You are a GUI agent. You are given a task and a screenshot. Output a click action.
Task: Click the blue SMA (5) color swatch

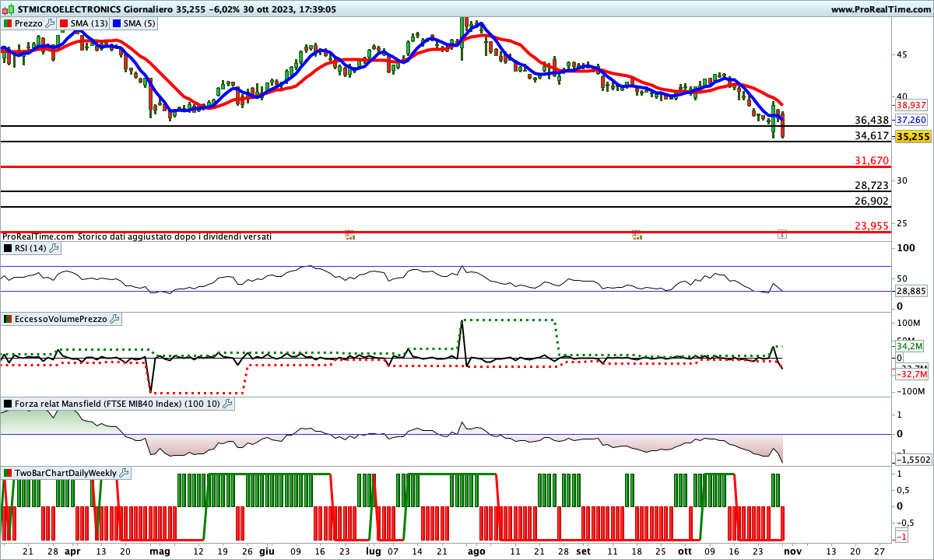pos(117,23)
